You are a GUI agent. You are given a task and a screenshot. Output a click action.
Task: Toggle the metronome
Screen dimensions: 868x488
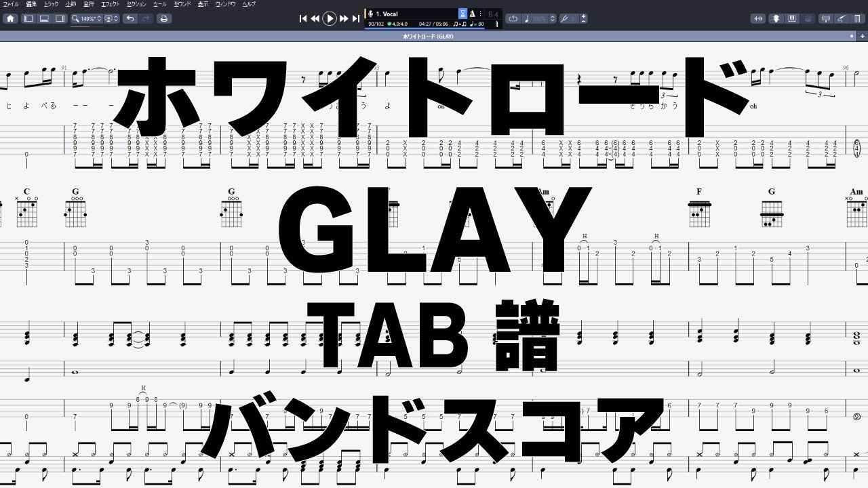(472, 14)
